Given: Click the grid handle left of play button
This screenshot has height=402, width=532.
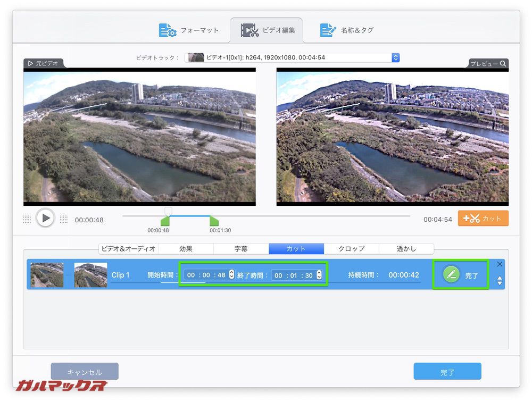Looking at the screenshot, I should click(27, 218).
